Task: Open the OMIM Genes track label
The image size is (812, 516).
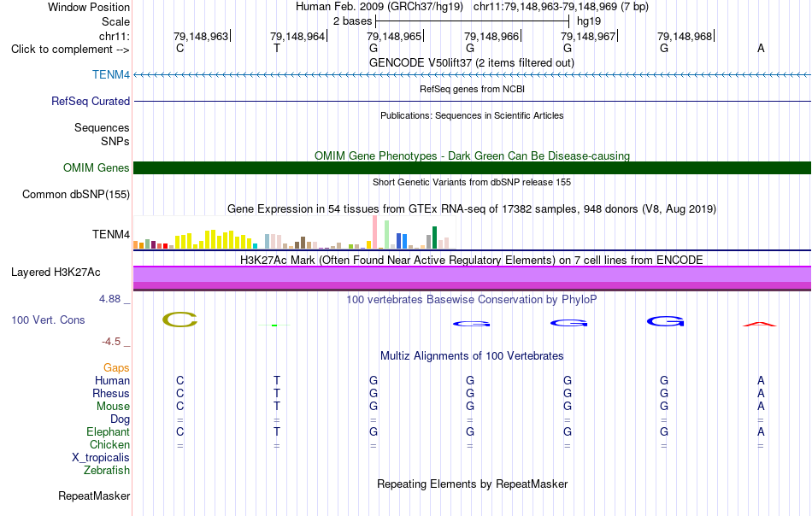Action: [97, 168]
